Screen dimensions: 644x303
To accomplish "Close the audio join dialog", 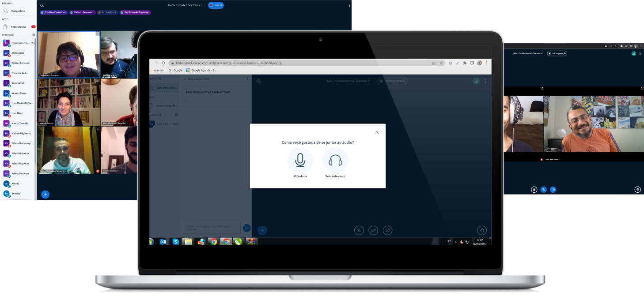I will (377, 132).
